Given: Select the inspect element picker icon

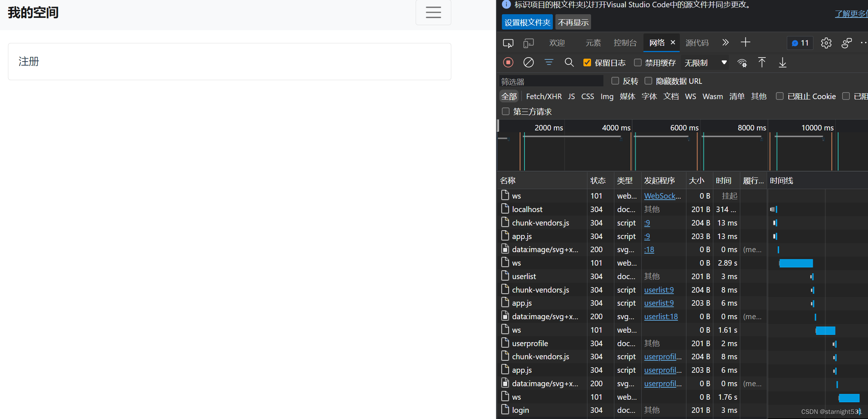Looking at the screenshot, I should (x=508, y=43).
